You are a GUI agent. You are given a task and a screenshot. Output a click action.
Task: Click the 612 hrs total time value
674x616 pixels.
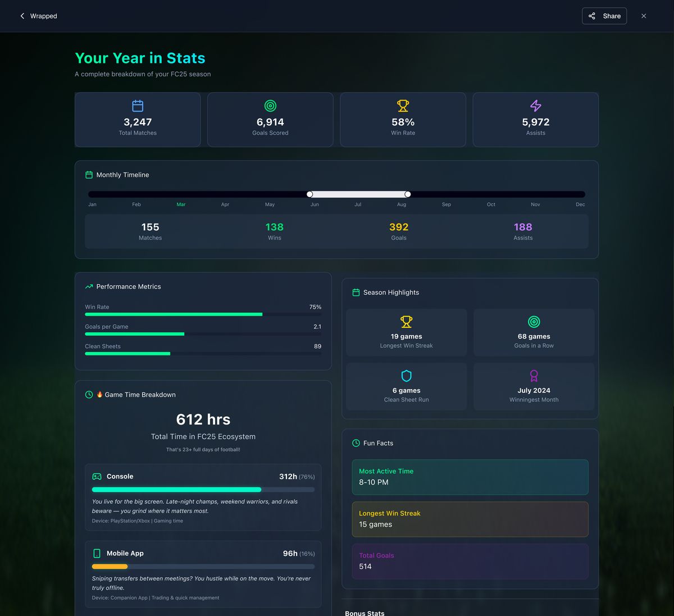point(203,419)
